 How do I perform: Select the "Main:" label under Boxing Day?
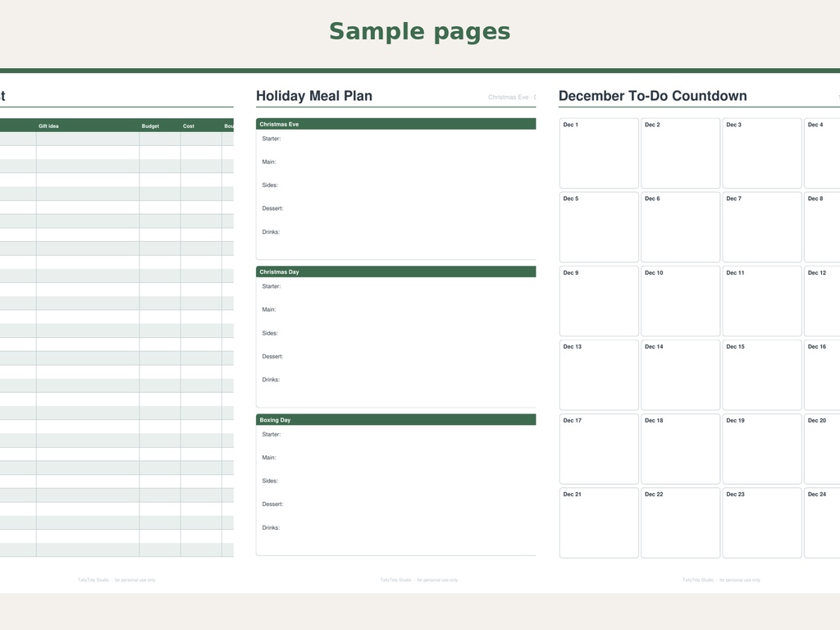(x=269, y=458)
